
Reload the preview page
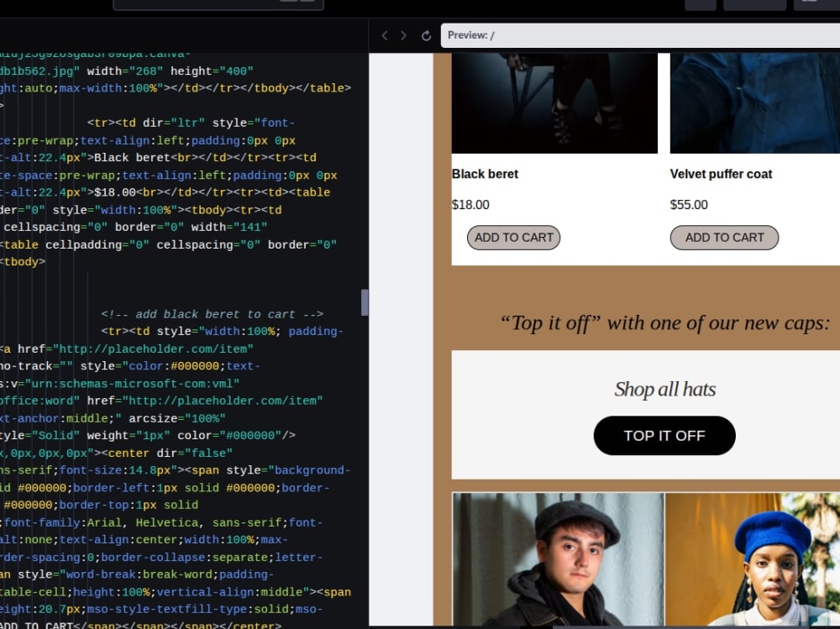[x=426, y=35]
